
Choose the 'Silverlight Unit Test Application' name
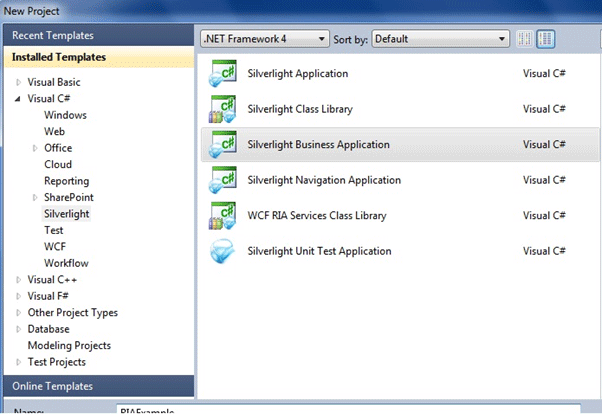[x=319, y=251]
